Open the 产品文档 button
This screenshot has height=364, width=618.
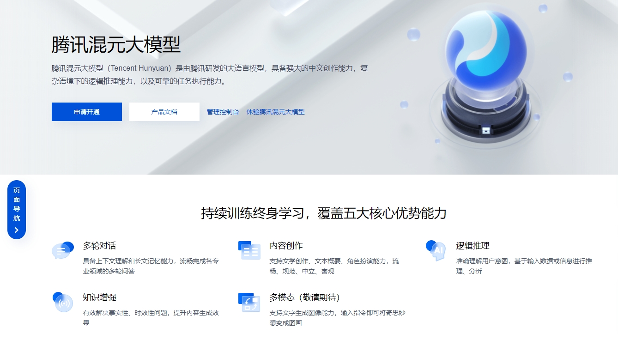164,112
